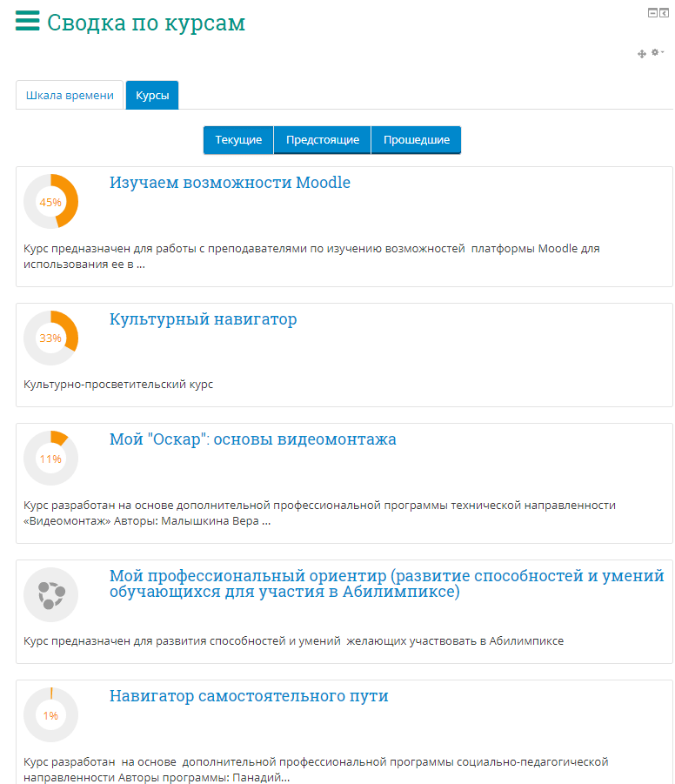Collapse the block with the minus icon
The height and width of the screenshot is (784, 675).
(652, 12)
